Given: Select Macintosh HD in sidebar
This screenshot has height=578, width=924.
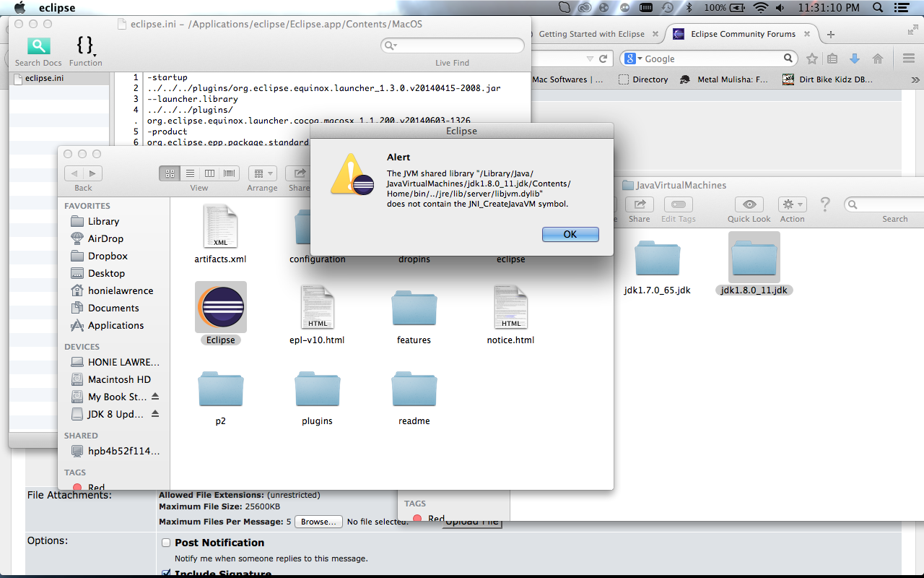Looking at the screenshot, I should coord(119,379).
